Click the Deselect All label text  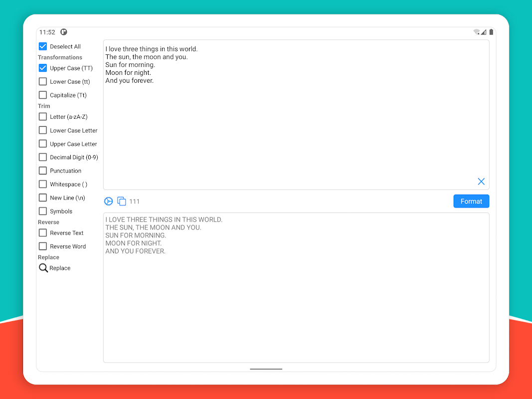click(x=65, y=46)
